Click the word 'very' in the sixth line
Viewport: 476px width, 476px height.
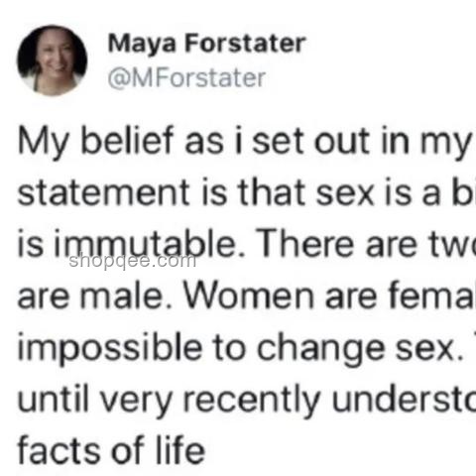(136, 401)
